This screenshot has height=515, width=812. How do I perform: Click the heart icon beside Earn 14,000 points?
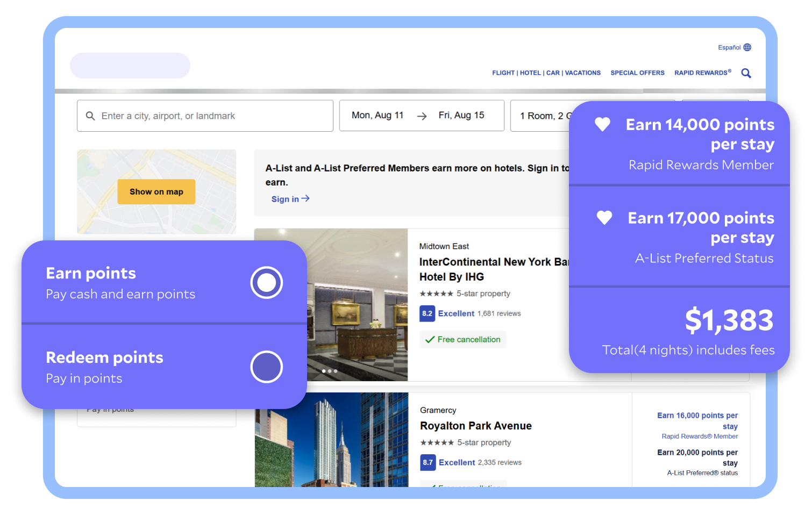point(602,124)
